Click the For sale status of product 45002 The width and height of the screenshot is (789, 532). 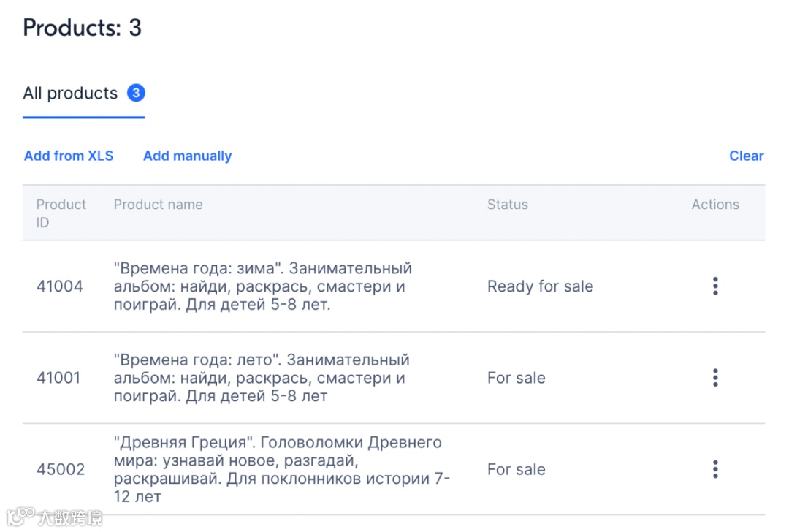click(516, 469)
